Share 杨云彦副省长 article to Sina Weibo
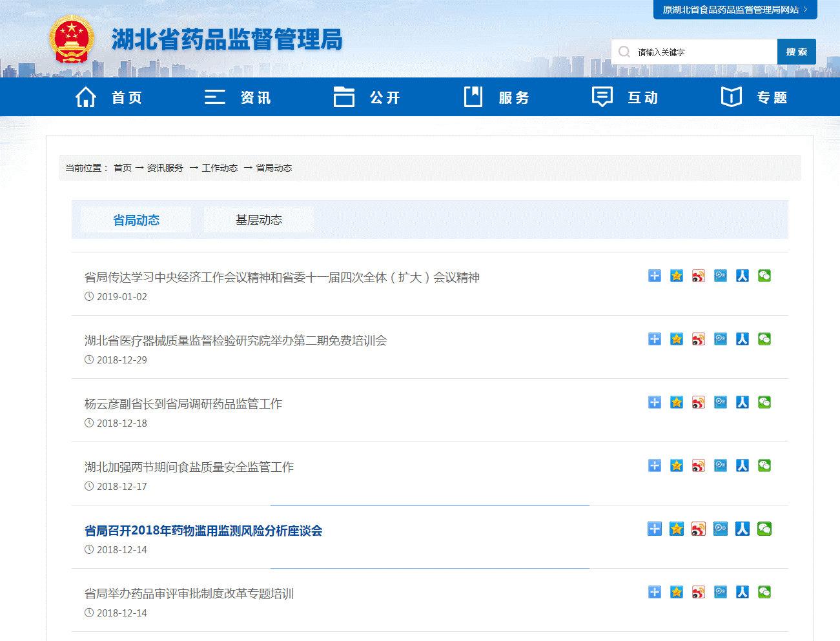The height and width of the screenshot is (641, 840). coord(698,402)
